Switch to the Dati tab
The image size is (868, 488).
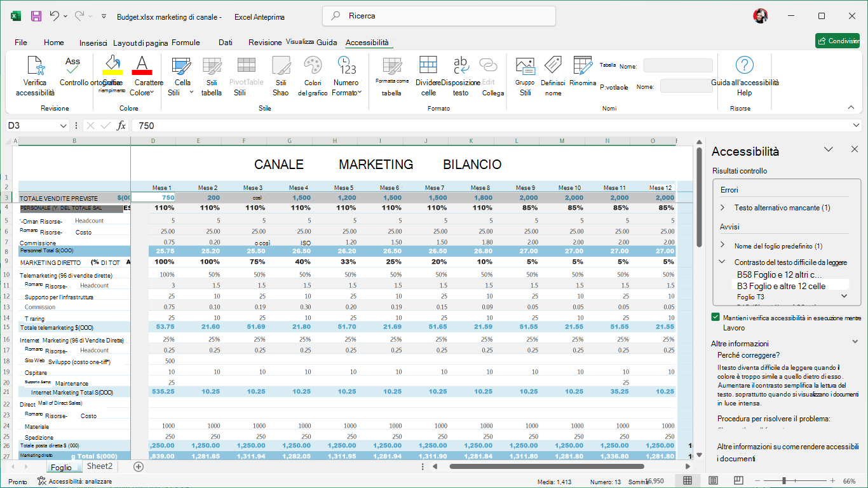[226, 43]
